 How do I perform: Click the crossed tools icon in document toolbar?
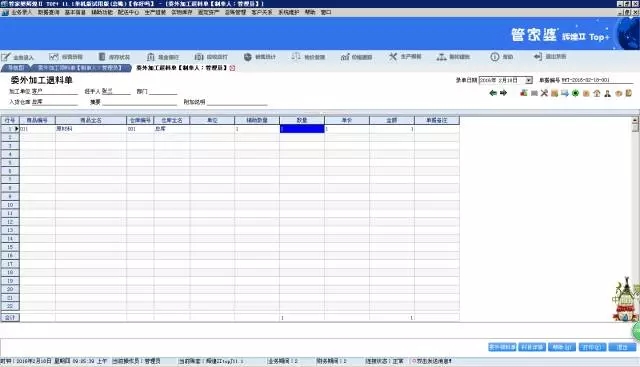(544, 93)
